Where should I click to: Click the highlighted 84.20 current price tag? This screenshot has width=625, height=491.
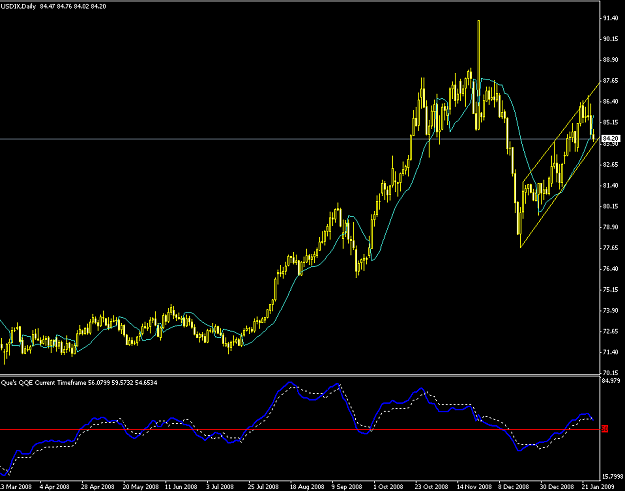coord(611,139)
